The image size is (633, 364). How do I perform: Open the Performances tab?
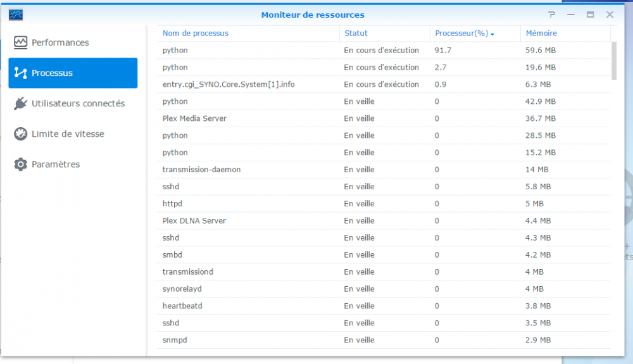60,42
